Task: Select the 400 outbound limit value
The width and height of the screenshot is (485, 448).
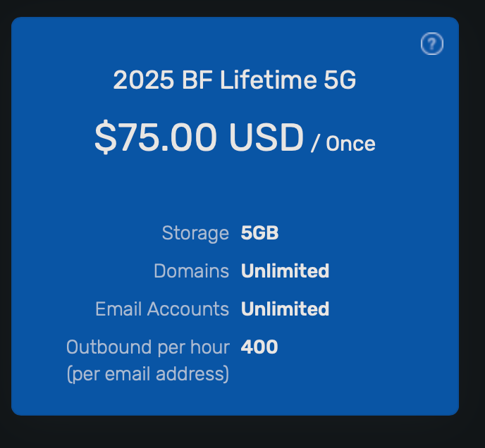Action: coord(259,347)
